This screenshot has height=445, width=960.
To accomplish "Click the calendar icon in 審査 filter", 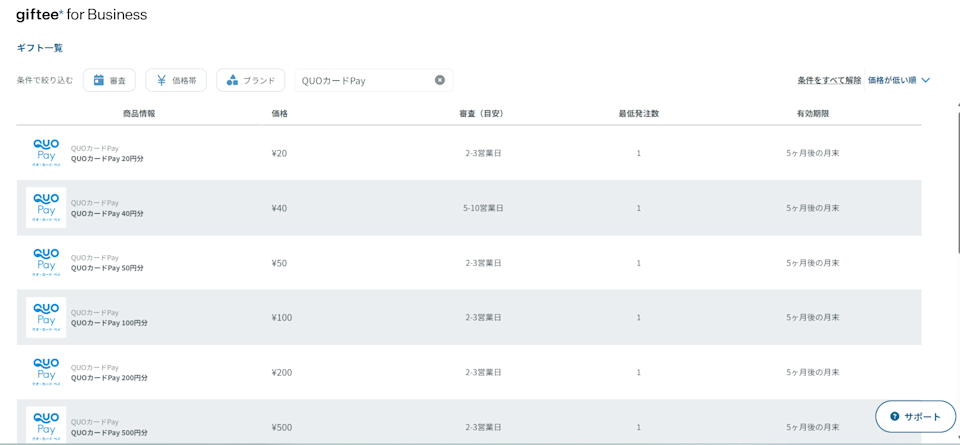I will pyautogui.click(x=99, y=80).
